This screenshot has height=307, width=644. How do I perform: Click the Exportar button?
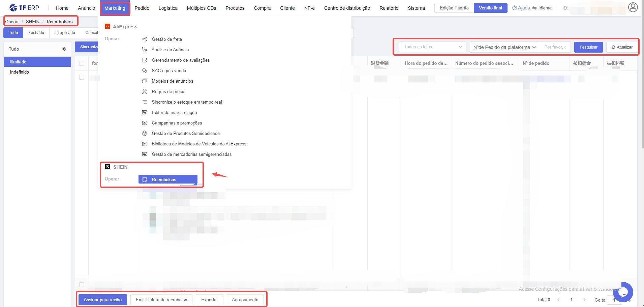point(210,300)
